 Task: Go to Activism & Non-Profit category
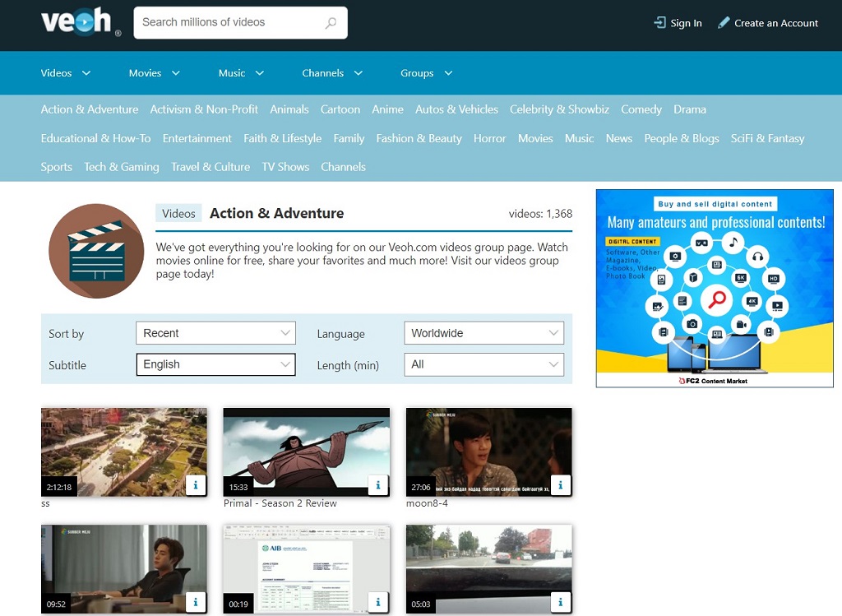[204, 109]
